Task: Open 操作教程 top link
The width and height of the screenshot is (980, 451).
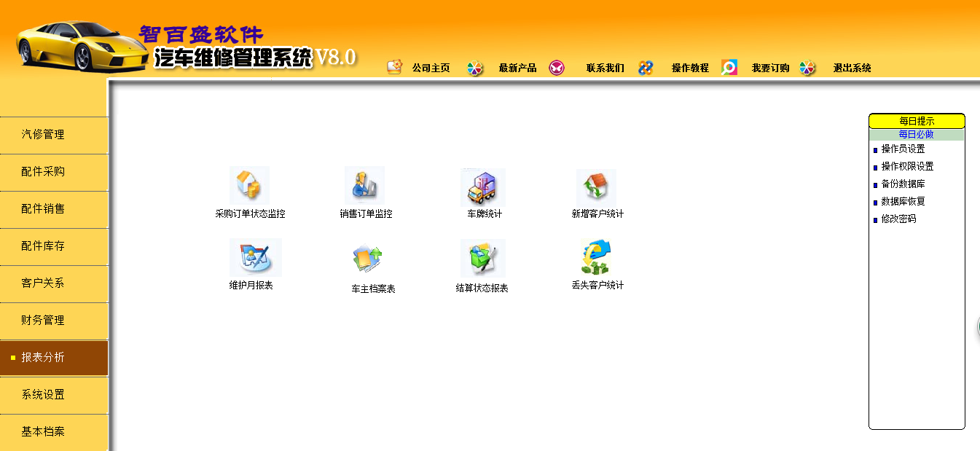Action: point(690,68)
